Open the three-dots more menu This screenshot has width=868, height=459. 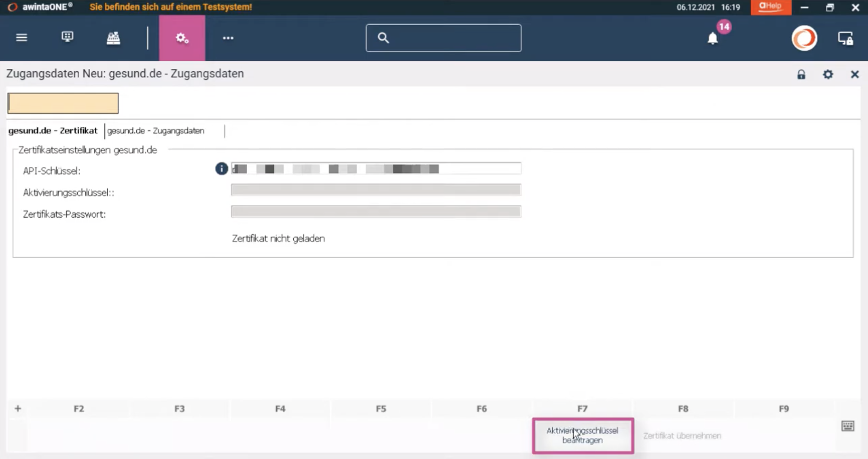[228, 38]
